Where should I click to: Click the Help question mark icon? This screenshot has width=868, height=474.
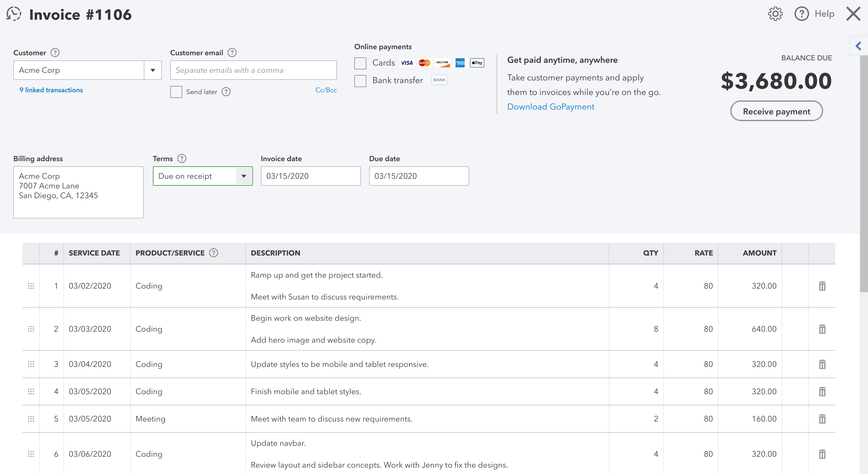(802, 13)
